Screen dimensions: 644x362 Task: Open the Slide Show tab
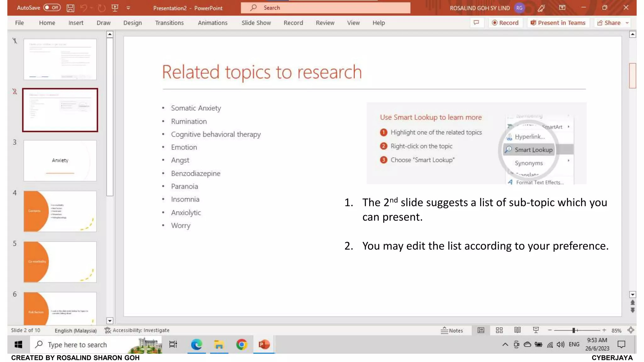point(256,23)
